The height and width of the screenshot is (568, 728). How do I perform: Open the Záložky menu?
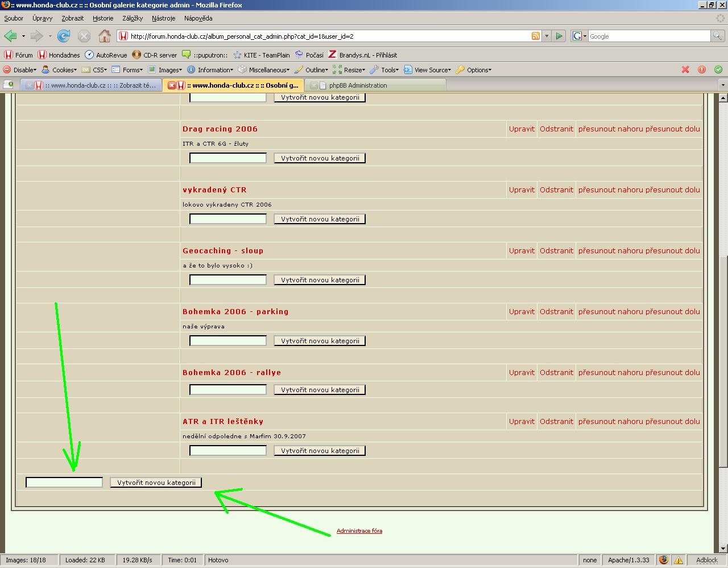click(132, 18)
